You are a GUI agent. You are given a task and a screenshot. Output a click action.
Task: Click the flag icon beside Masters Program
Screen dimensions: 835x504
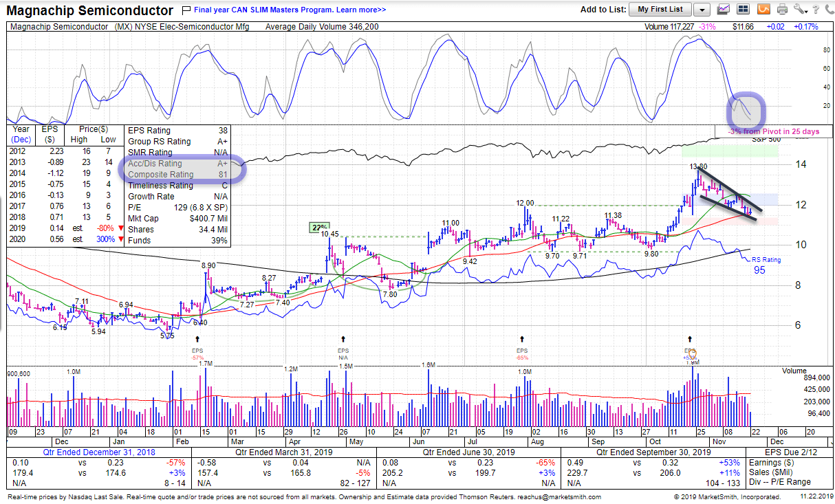pos(186,10)
